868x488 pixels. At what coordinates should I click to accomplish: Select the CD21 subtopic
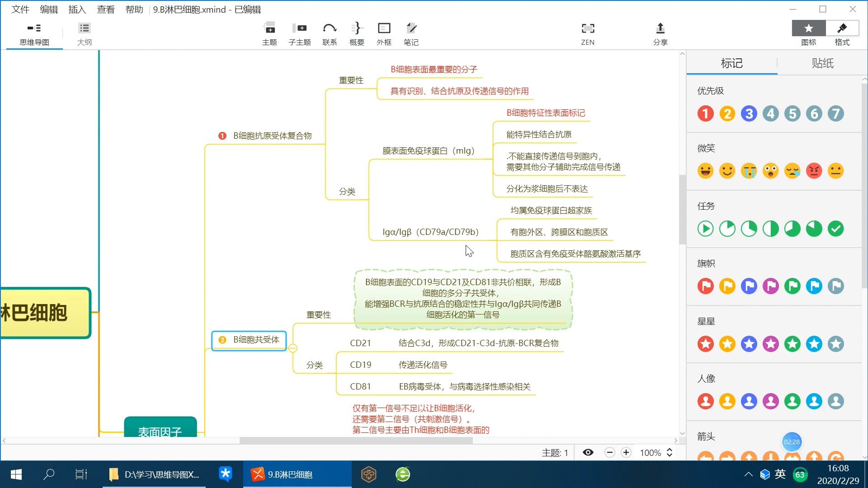(x=360, y=343)
